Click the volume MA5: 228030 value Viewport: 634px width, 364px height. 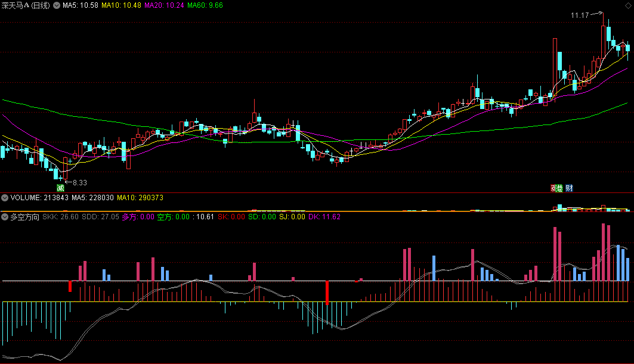coord(92,198)
